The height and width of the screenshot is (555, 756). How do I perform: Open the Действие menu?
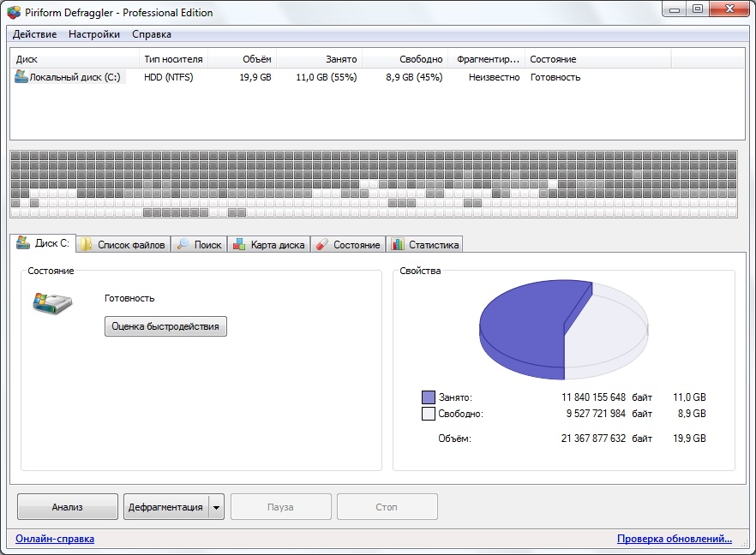point(35,34)
